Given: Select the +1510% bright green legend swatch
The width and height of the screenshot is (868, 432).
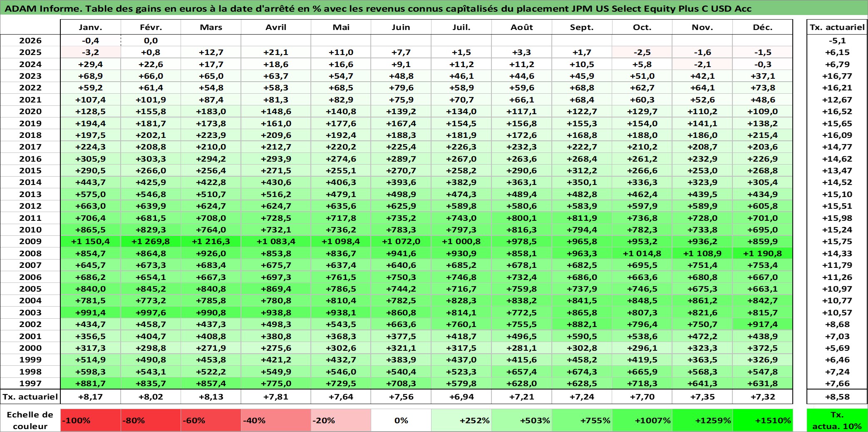Looking at the screenshot, I should click(763, 420).
